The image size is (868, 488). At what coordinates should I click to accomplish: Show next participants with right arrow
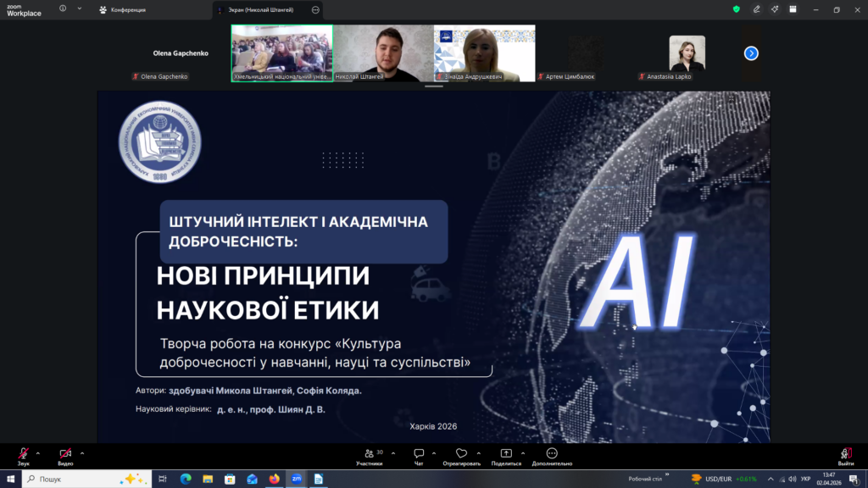[x=751, y=53]
